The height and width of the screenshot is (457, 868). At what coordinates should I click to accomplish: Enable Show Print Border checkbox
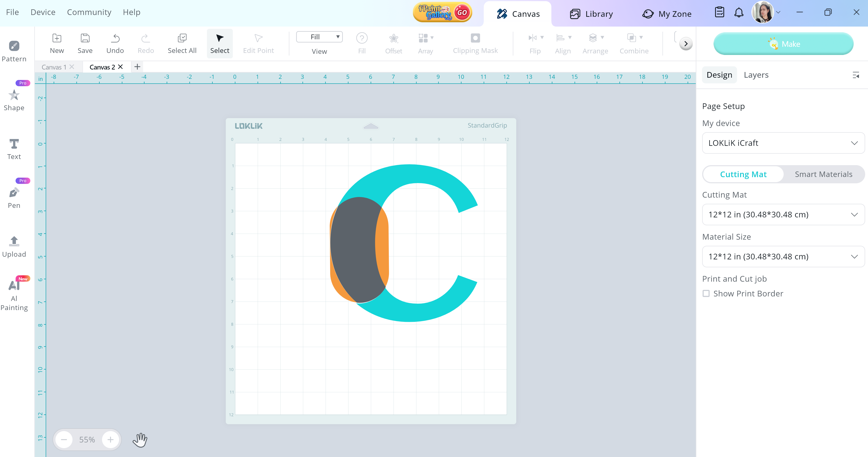[x=706, y=294]
